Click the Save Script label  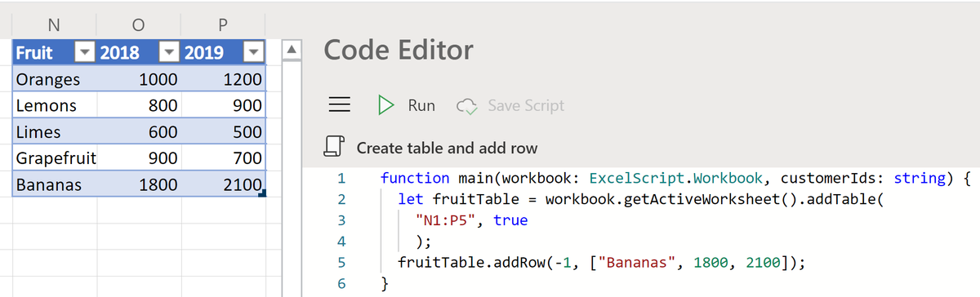click(525, 105)
